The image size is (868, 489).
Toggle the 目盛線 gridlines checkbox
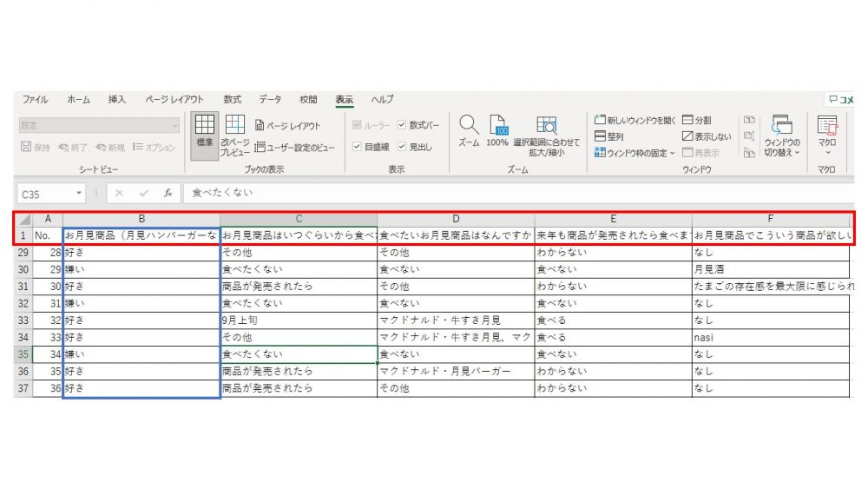point(357,147)
